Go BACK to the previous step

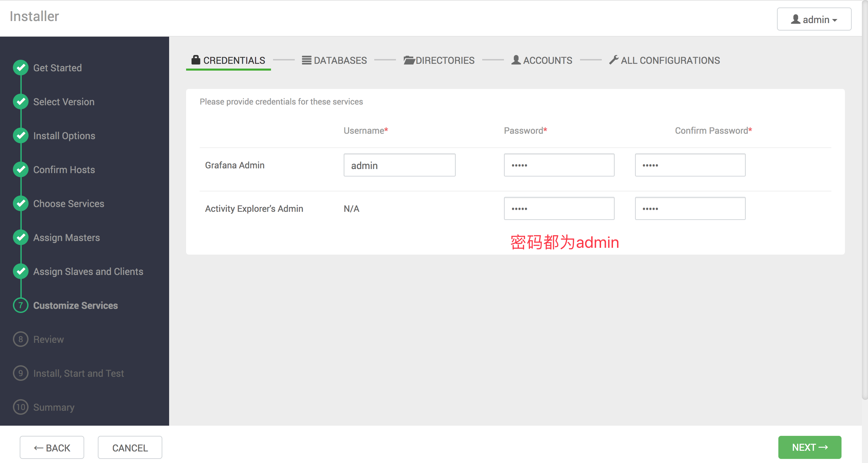52,448
